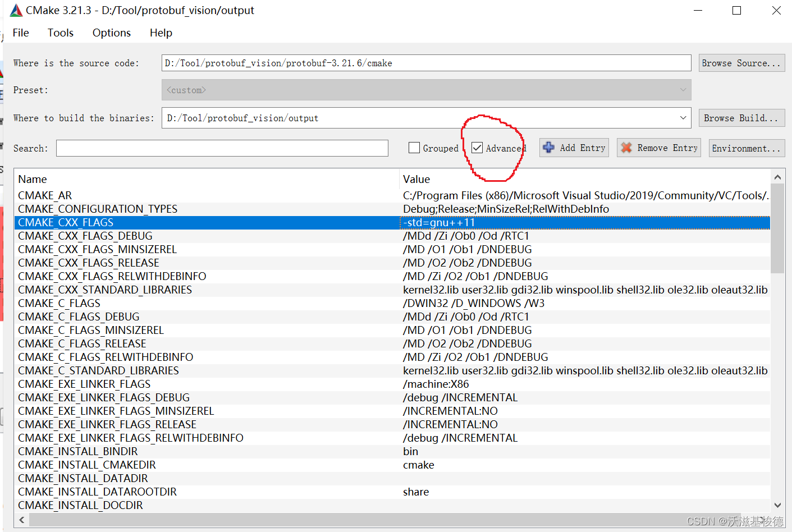This screenshot has height=532, width=792.
Task: Select the CMAKE_C_FLAGS_RELEASE entry
Action: [x=82, y=343]
